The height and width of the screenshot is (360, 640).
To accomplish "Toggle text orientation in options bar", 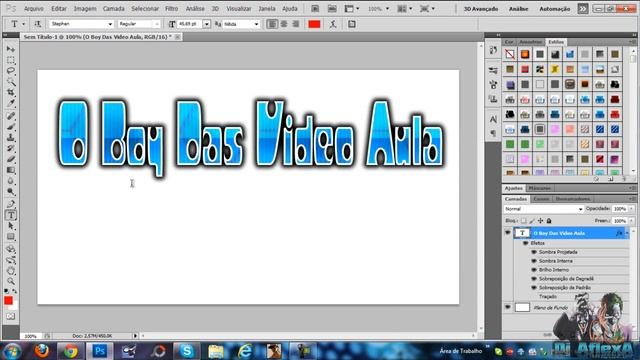I will (38, 24).
